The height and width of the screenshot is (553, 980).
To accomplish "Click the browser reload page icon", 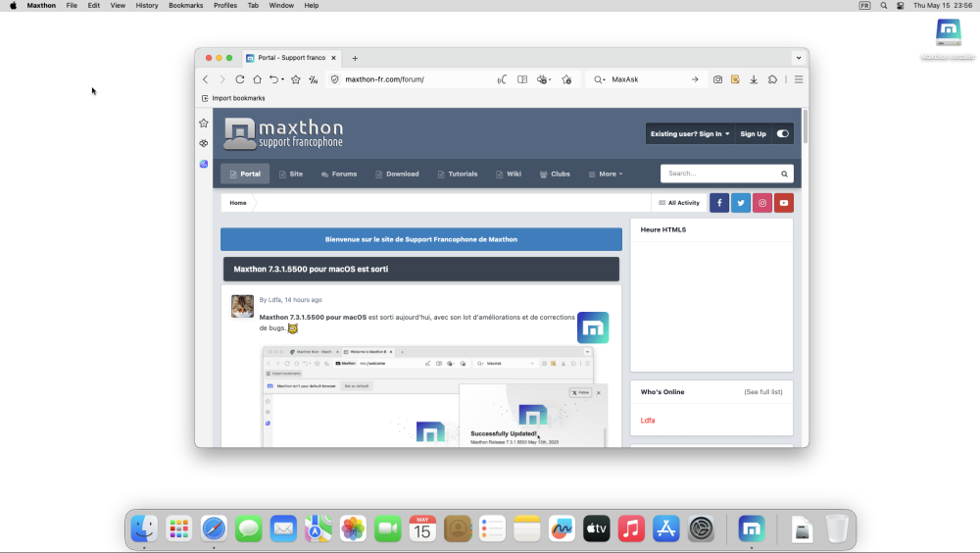I will 240,79.
